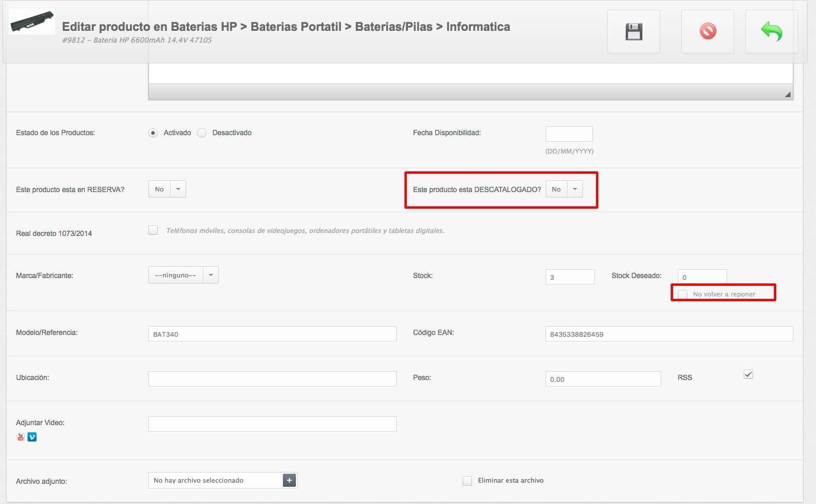Viewport: 816px width, 504px height.
Task: Click the Activado option text
Action: click(177, 133)
